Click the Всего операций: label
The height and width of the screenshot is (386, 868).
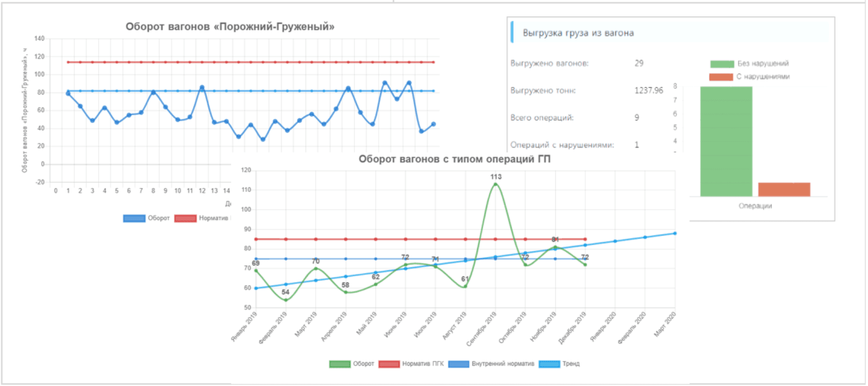click(542, 118)
